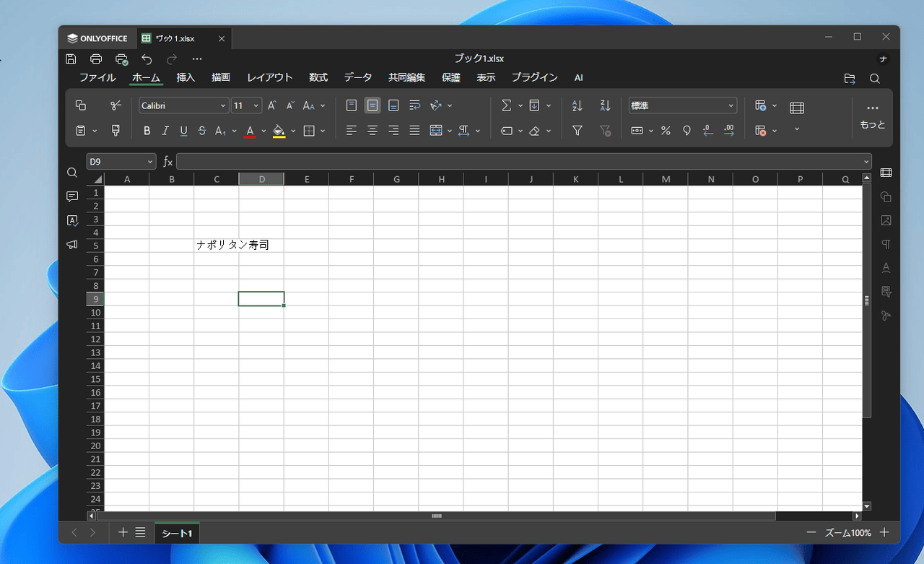Align text to the right
924x564 pixels.
(x=393, y=131)
